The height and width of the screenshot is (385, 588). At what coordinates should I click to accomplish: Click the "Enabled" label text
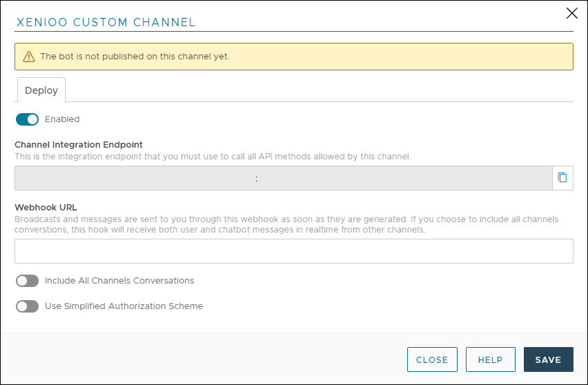[x=62, y=119]
